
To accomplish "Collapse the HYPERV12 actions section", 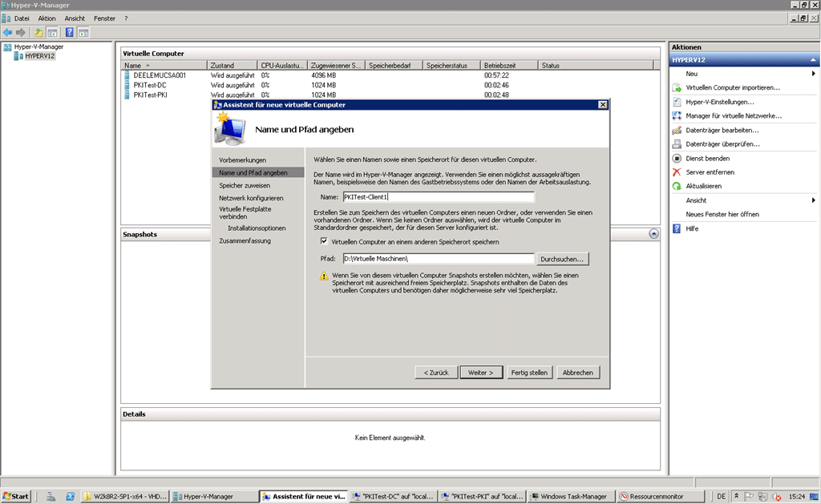I will [813, 60].
